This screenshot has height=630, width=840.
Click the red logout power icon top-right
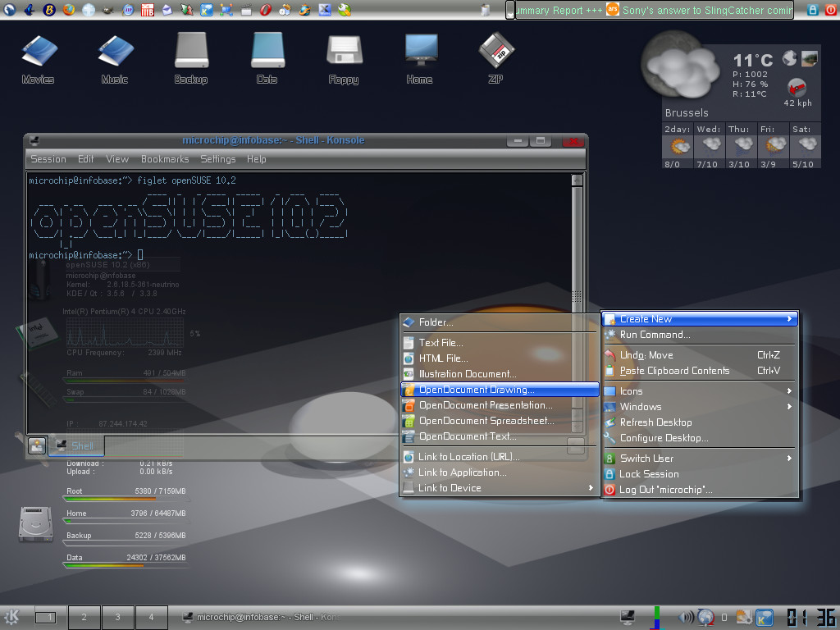(831, 10)
